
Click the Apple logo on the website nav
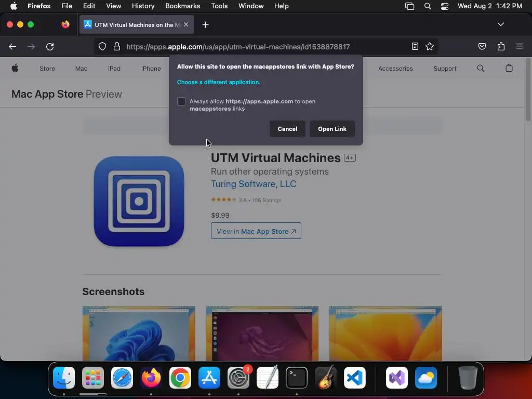[15, 68]
